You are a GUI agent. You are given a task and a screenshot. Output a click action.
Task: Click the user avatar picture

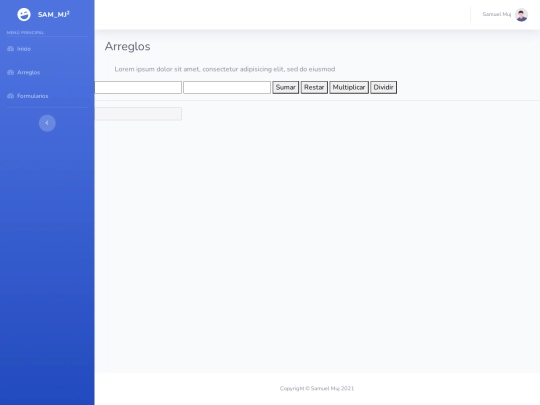pyautogui.click(x=521, y=15)
